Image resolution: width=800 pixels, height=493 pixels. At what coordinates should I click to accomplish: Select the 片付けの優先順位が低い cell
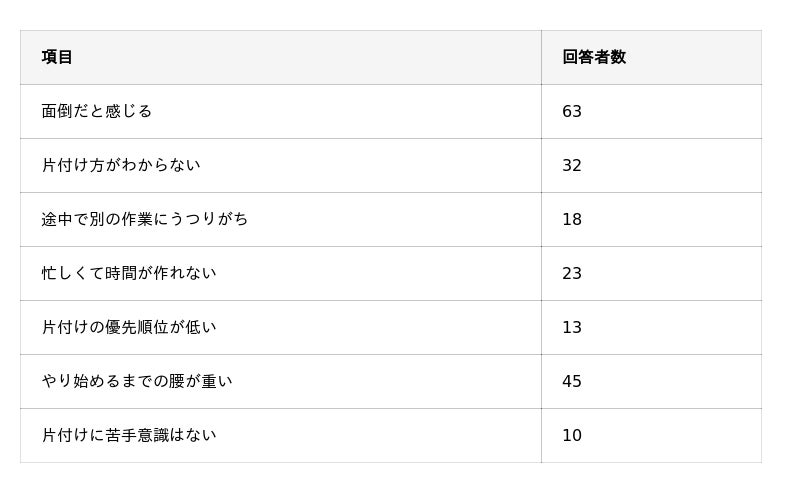click(x=129, y=327)
